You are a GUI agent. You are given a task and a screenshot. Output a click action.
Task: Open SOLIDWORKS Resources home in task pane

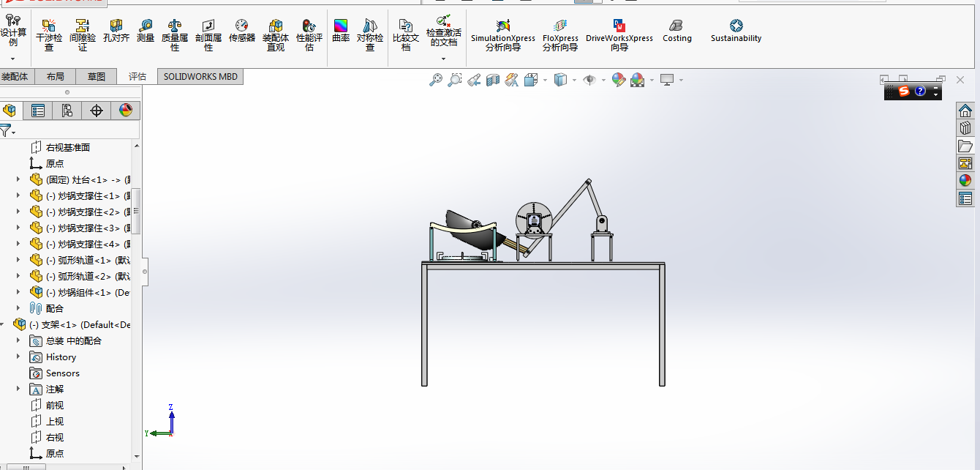(x=965, y=111)
